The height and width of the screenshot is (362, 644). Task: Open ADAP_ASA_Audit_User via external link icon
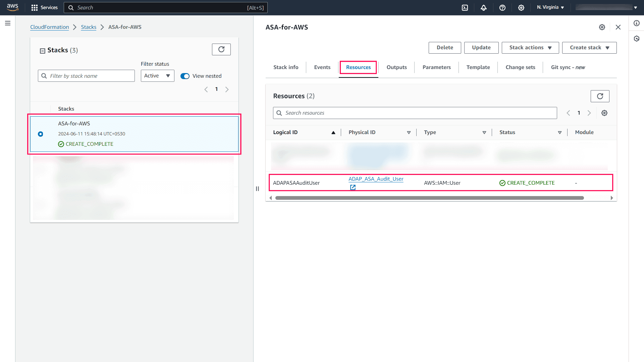coord(352,187)
